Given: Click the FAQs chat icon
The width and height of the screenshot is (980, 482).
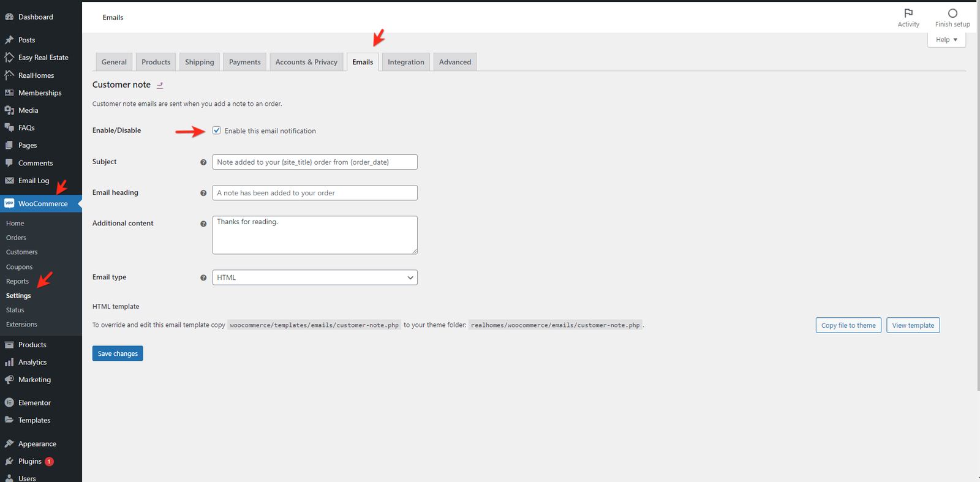Looking at the screenshot, I should (x=9, y=128).
